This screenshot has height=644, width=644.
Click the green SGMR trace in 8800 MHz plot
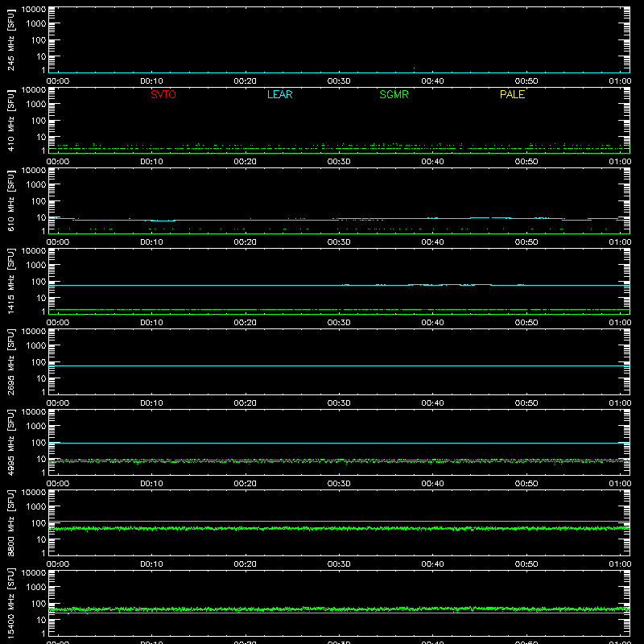click(339, 529)
